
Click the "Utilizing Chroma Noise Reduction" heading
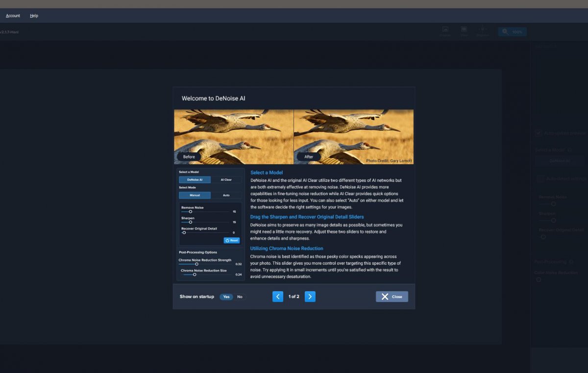[287, 249]
